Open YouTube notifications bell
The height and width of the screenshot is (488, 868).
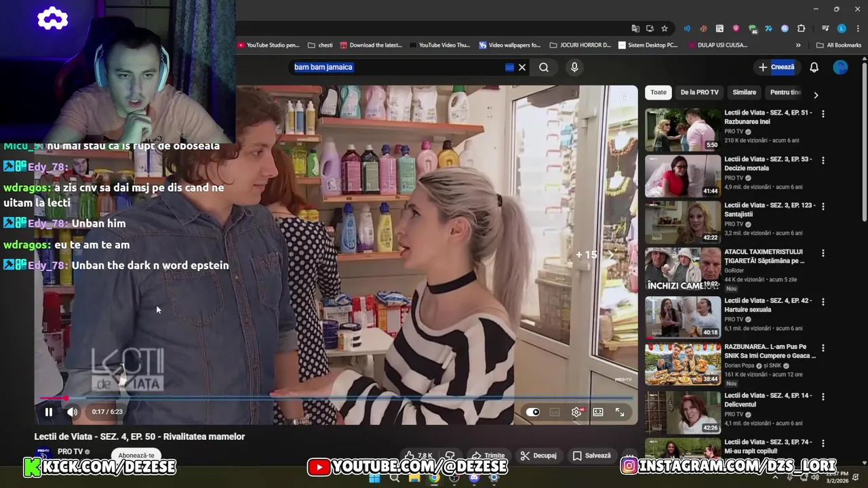814,67
